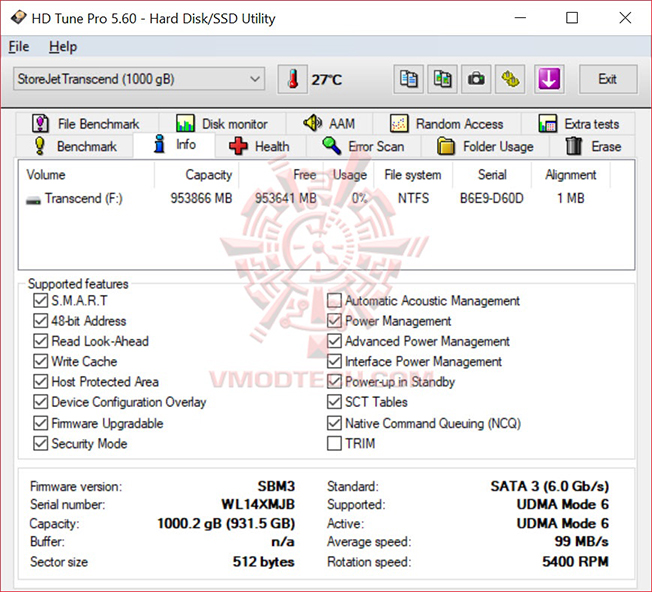Toggle the Device Configuration Overlay checkbox
Image resolution: width=652 pixels, height=592 pixels.
(40, 402)
